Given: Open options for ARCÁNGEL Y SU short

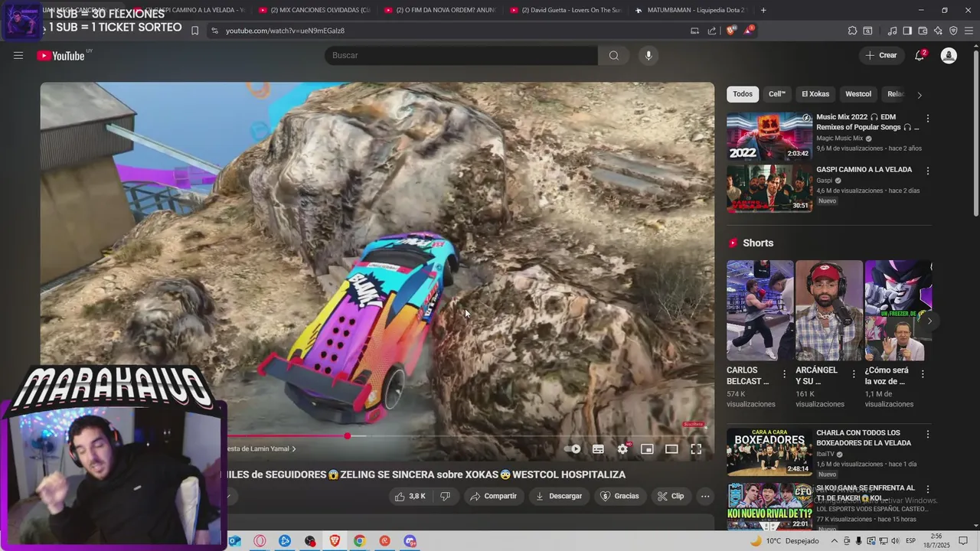Looking at the screenshot, I should 854,374.
